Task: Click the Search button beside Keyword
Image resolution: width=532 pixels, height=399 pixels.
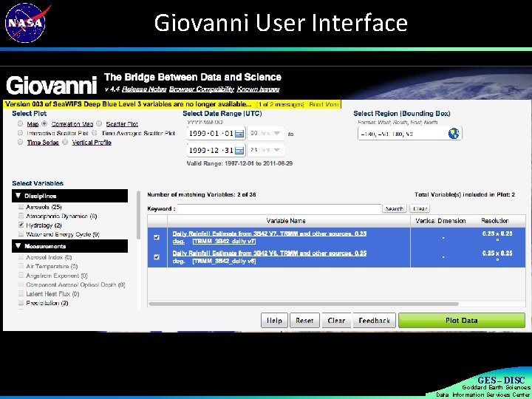Action: [395, 208]
